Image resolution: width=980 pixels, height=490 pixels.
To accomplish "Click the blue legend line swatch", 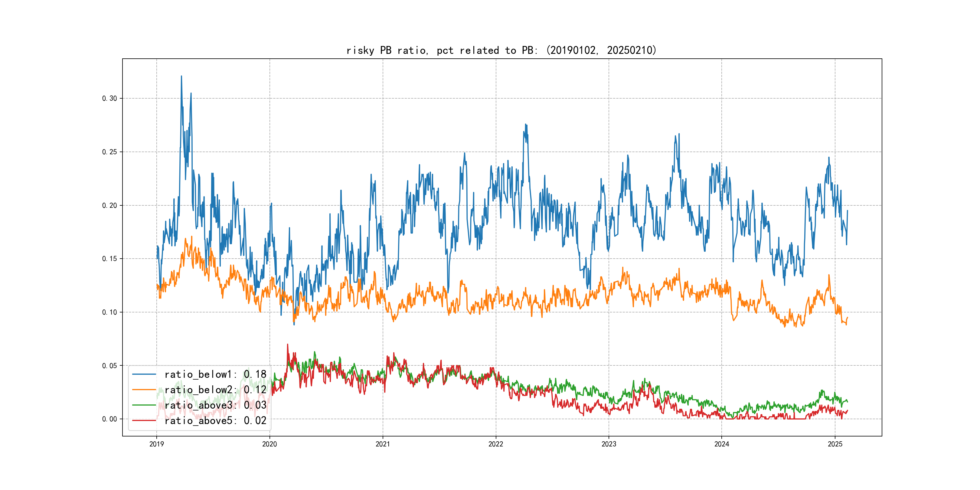I will [x=144, y=374].
